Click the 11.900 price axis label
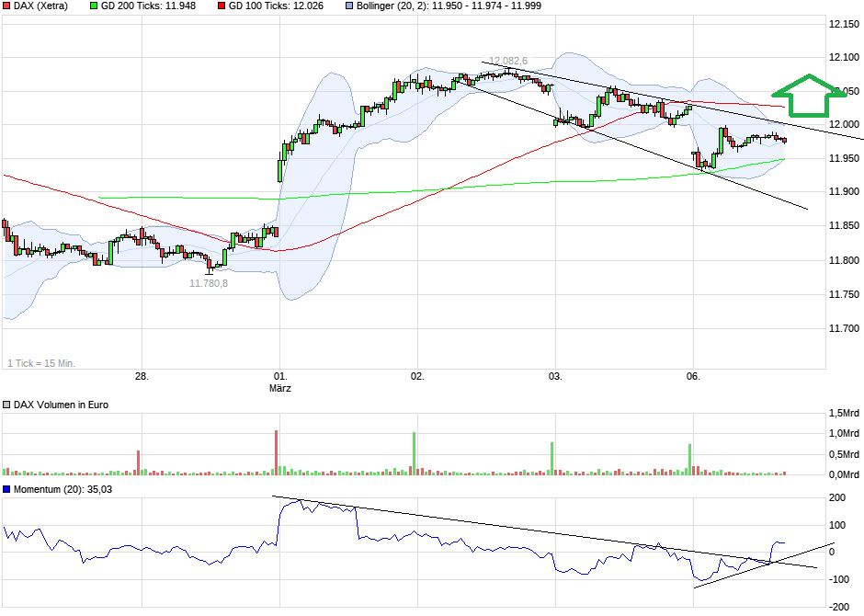 click(844, 192)
